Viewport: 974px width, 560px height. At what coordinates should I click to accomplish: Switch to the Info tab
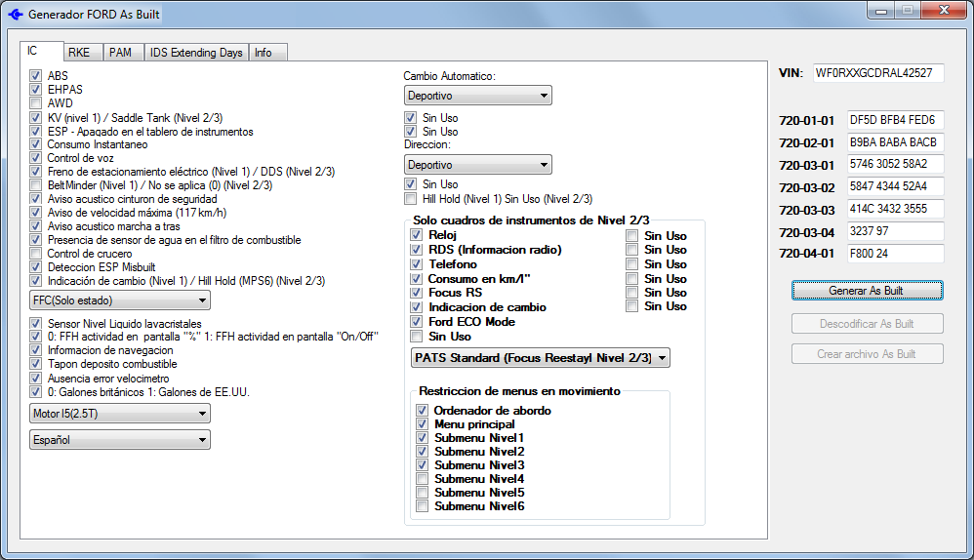click(264, 53)
